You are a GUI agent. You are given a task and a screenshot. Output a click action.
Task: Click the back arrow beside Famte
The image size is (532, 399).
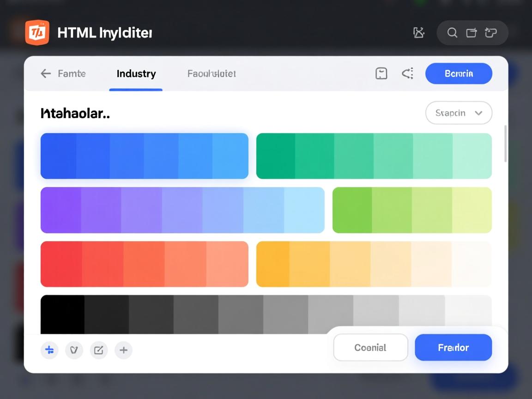pos(45,73)
